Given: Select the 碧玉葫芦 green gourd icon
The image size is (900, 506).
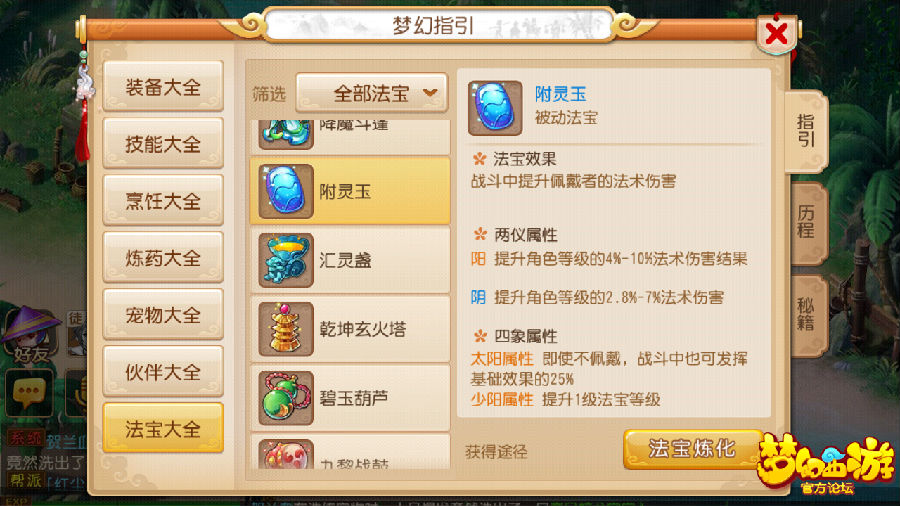Looking at the screenshot, I should 286,398.
